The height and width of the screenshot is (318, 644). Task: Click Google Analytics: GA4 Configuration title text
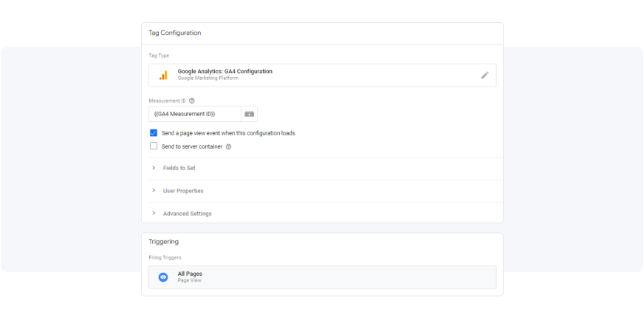[x=225, y=72]
